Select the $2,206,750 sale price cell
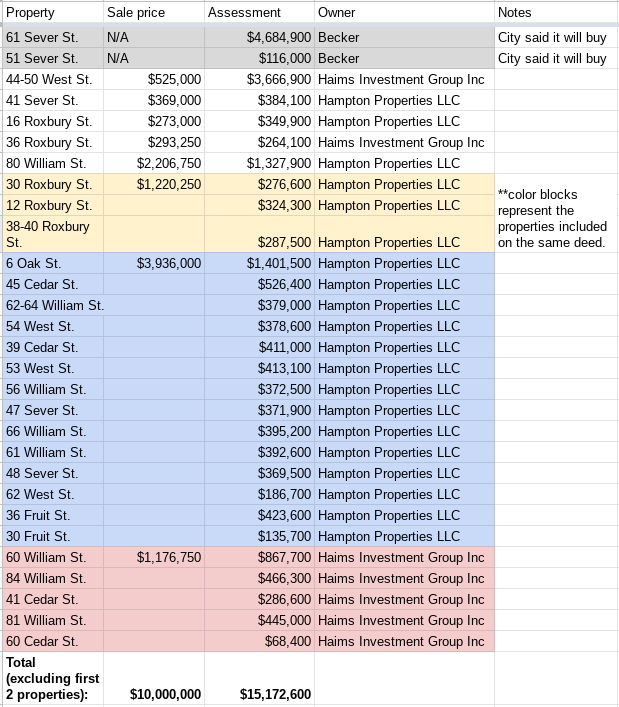Image resolution: width=619 pixels, height=707 pixels. (169, 163)
